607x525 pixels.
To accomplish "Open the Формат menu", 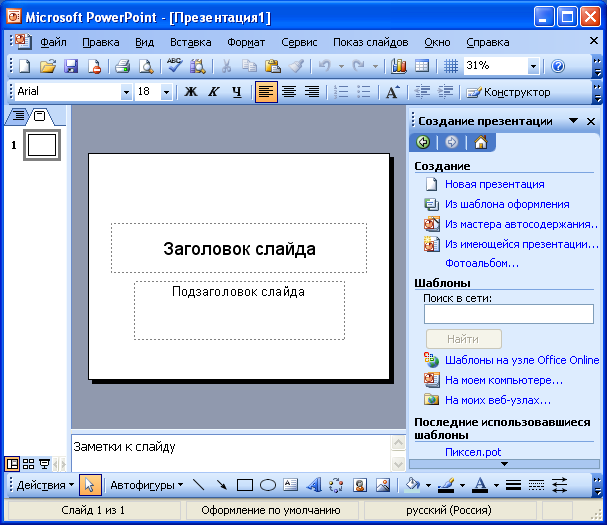I will pyautogui.click(x=246, y=42).
